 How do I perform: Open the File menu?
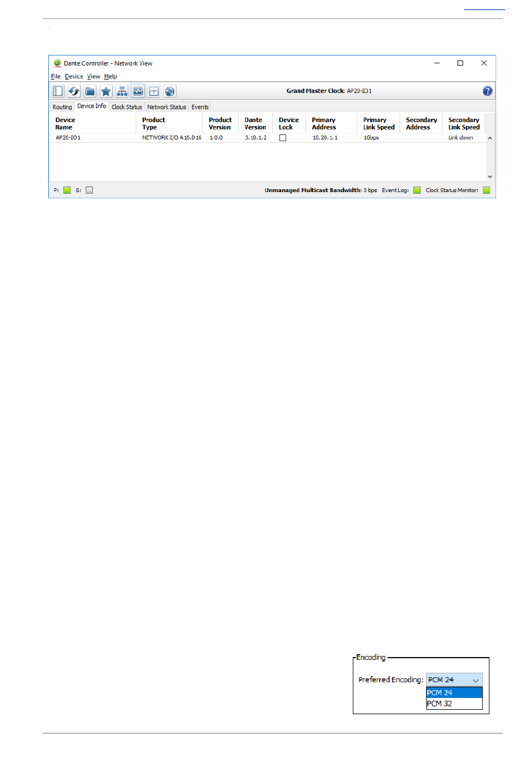55,76
